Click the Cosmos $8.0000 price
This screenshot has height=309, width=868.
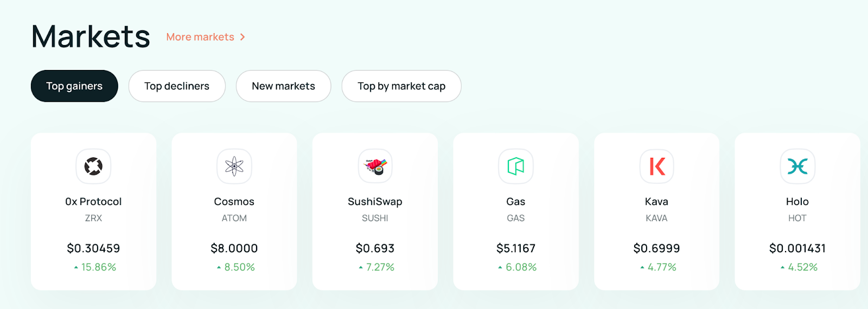[x=234, y=248]
